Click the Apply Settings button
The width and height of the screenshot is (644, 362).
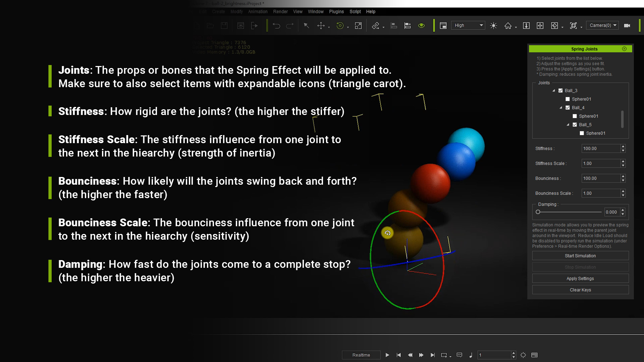(x=580, y=279)
